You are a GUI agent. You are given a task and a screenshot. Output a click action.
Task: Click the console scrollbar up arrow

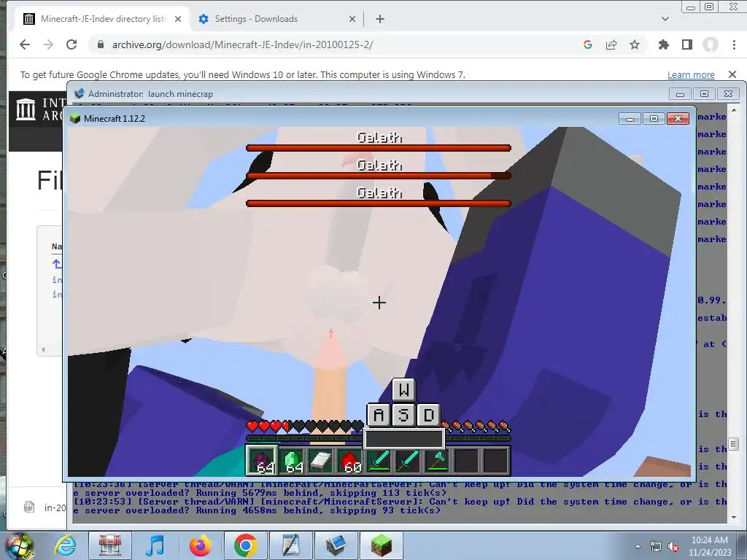click(x=734, y=110)
